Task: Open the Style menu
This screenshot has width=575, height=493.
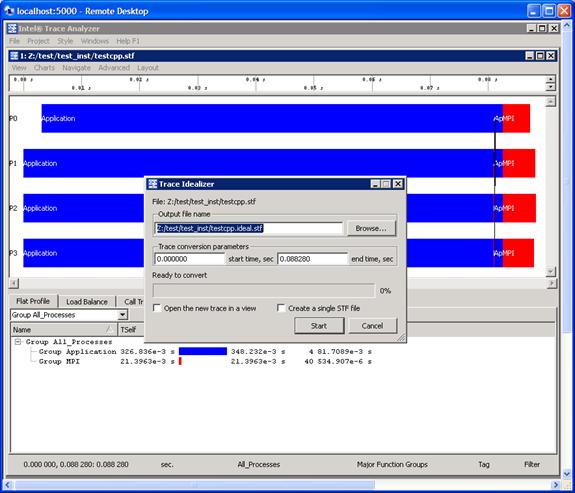Action: point(65,41)
